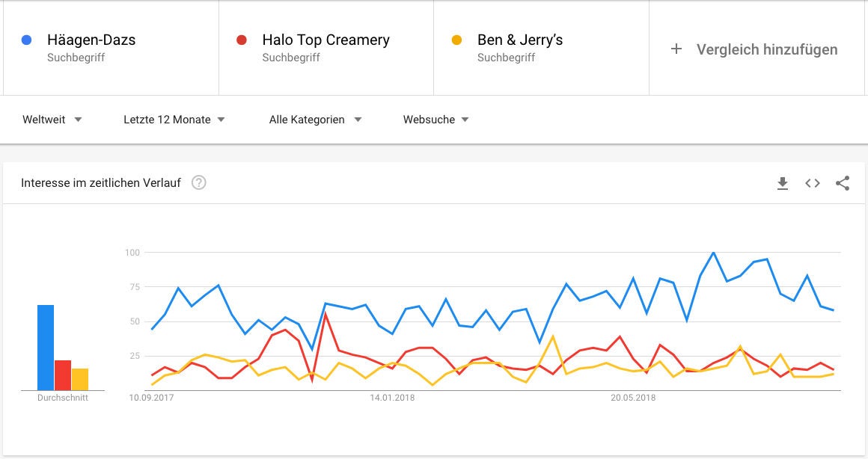
Task: Open the Weltweit region dropdown
Action: (x=52, y=120)
